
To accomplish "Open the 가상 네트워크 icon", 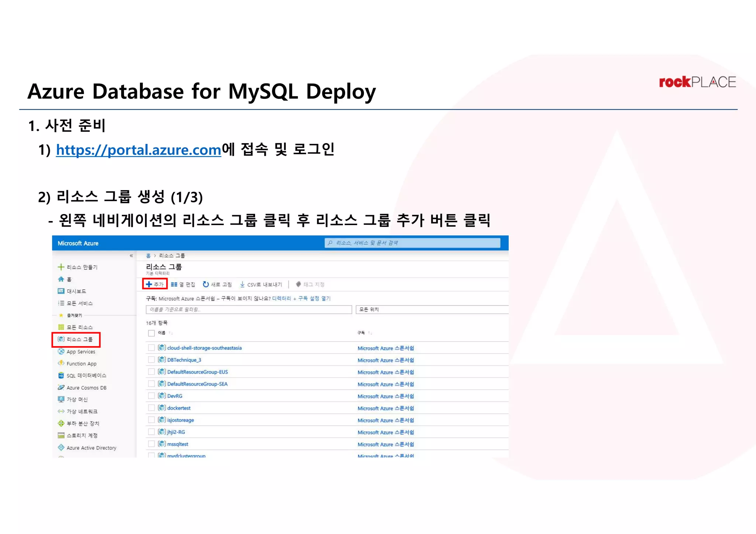I will point(61,411).
